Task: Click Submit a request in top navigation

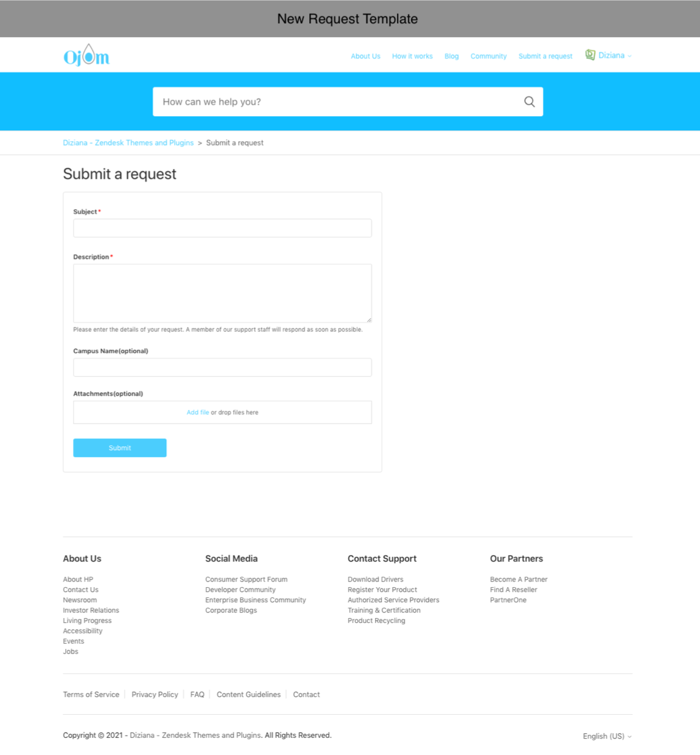Action: [545, 56]
